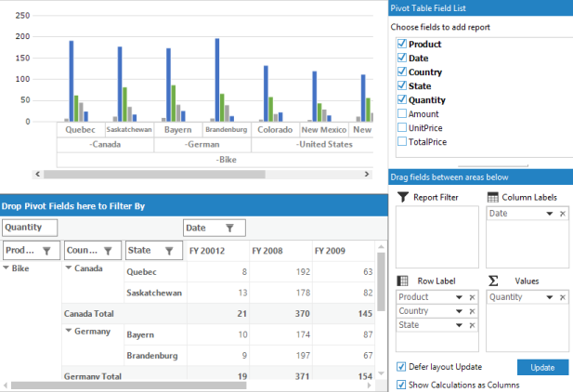Image resolution: width=573 pixels, height=392 pixels.
Task: Remove Date from Column Labels with X
Action: (563, 214)
